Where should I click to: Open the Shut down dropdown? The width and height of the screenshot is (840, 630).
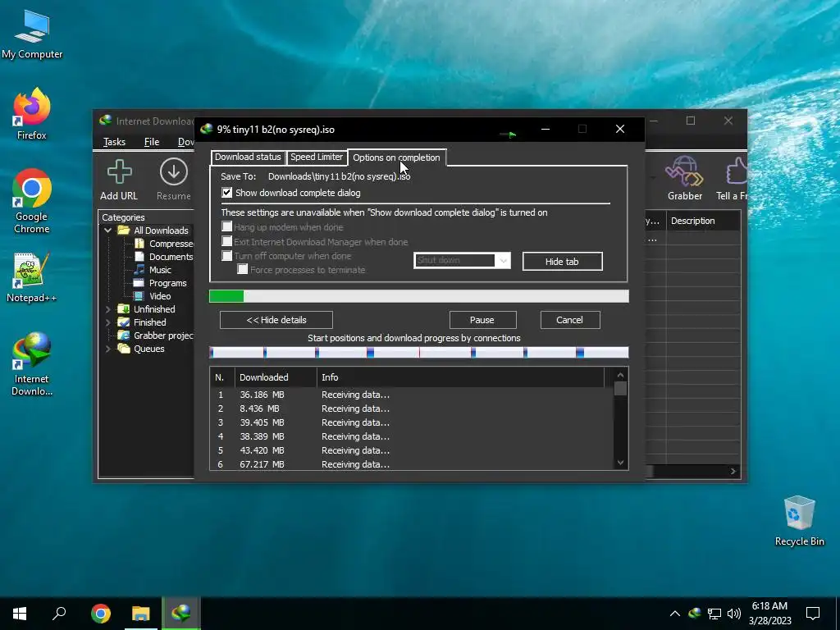pos(462,260)
